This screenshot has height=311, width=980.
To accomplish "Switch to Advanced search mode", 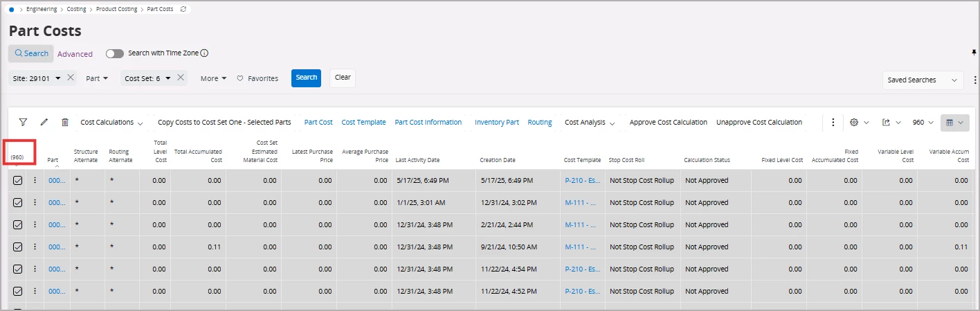I will 75,54.
